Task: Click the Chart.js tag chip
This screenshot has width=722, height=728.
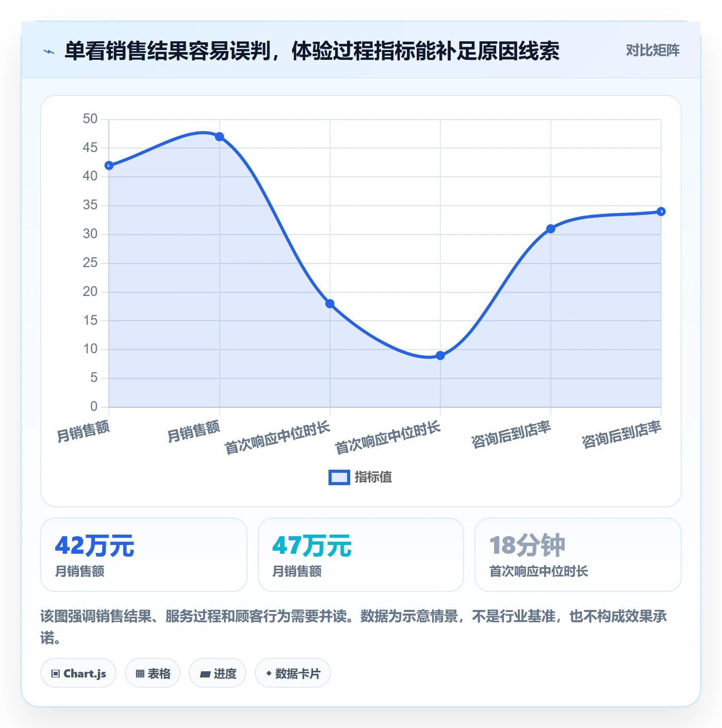Action: click(x=78, y=673)
